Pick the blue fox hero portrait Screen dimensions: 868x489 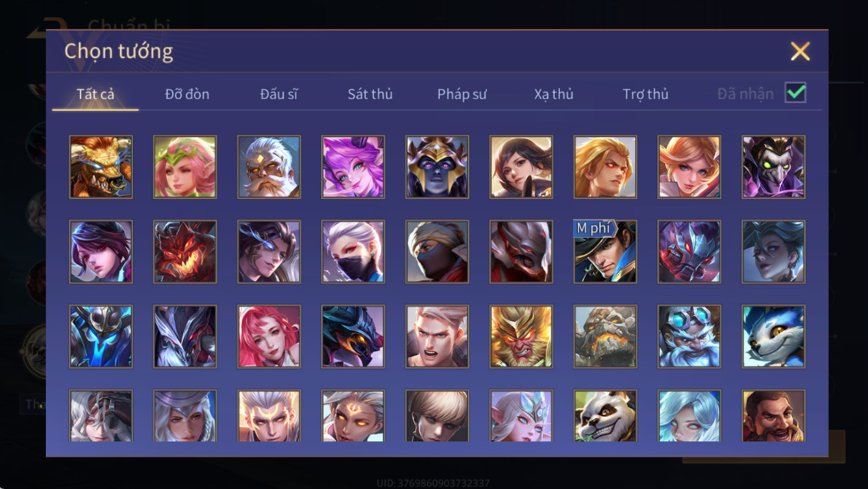pyautogui.click(x=773, y=337)
